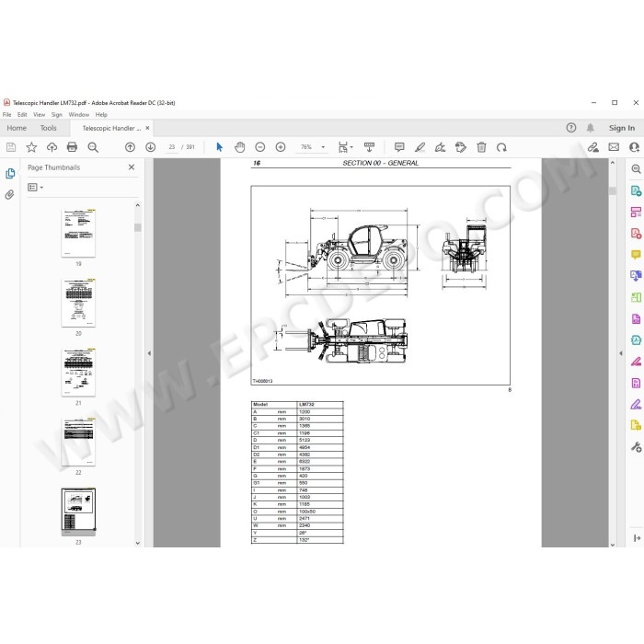Open the Find text magnifier
644x644 pixels.
93,147
